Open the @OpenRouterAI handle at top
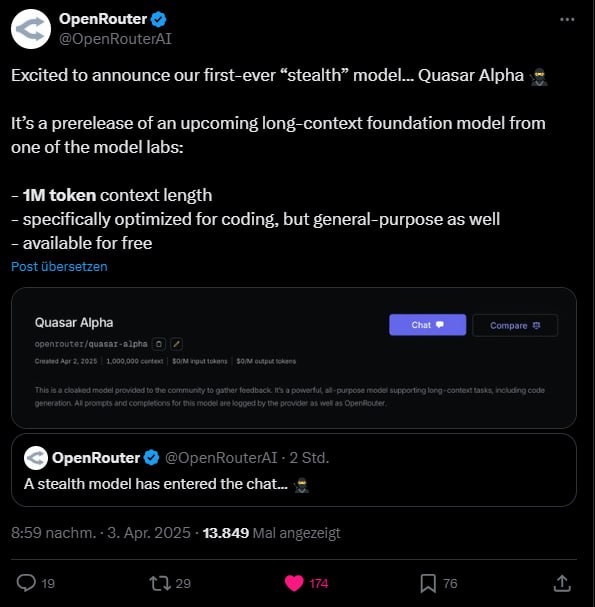The height and width of the screenshot is (607, 595). (x=115, y=39)
